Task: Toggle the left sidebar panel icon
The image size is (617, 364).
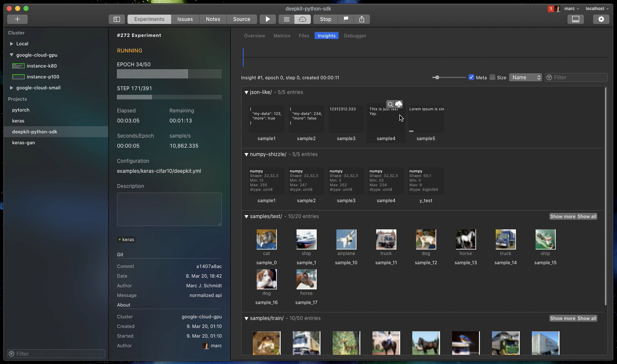Action: tap(117, 19)
